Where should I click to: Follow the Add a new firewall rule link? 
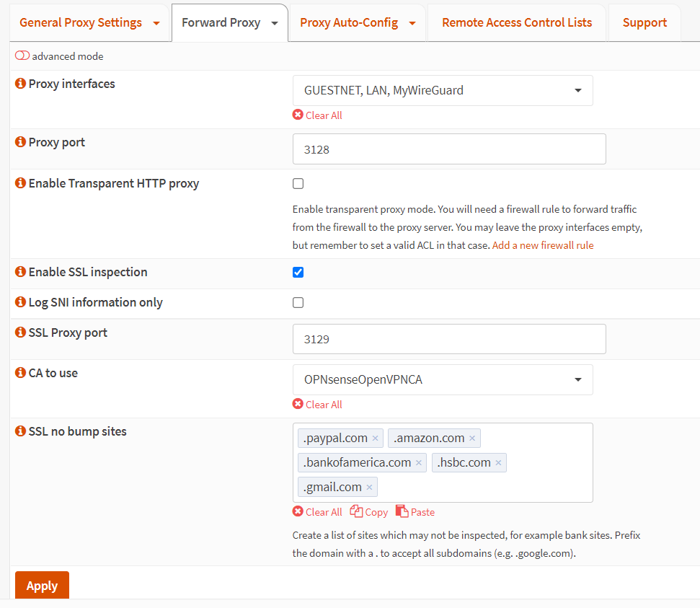pyautogui.click(x=543, y=245)
